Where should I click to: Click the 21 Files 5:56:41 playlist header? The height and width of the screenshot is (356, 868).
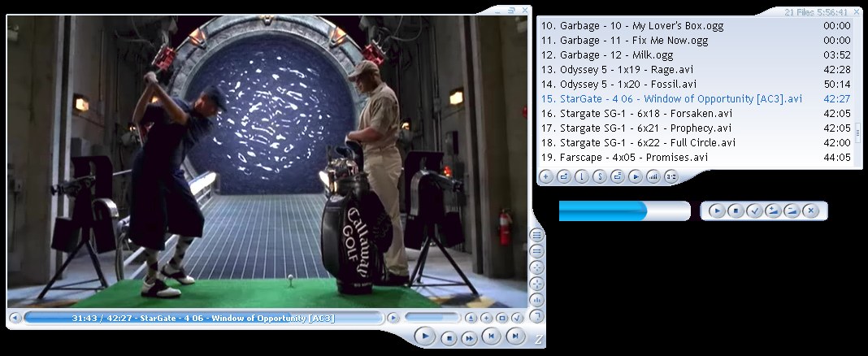(815, 12)
